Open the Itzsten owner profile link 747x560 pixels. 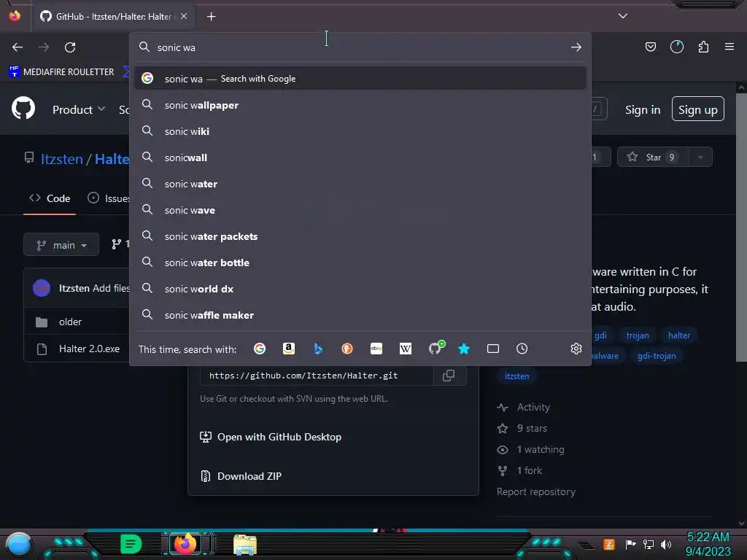[61, 159]
